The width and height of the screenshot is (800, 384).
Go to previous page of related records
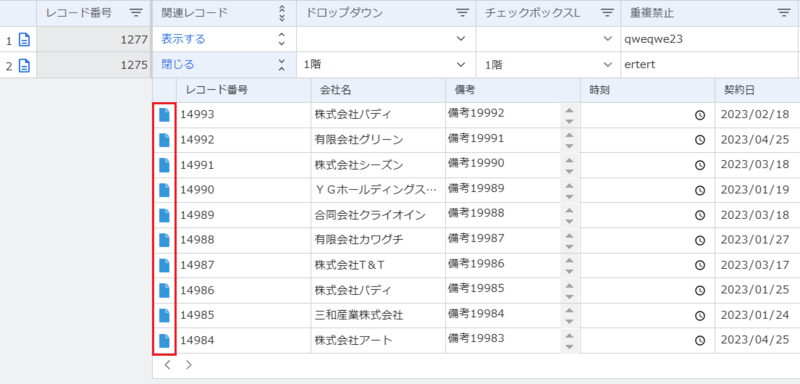click(x=167, y=365)
